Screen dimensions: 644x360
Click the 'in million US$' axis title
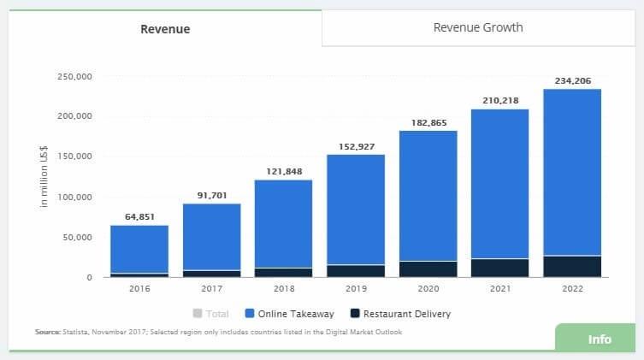44,176
